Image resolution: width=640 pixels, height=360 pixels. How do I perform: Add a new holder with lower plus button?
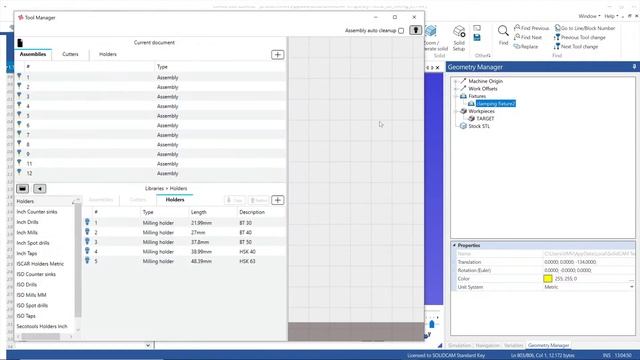(x=278, y=200)
